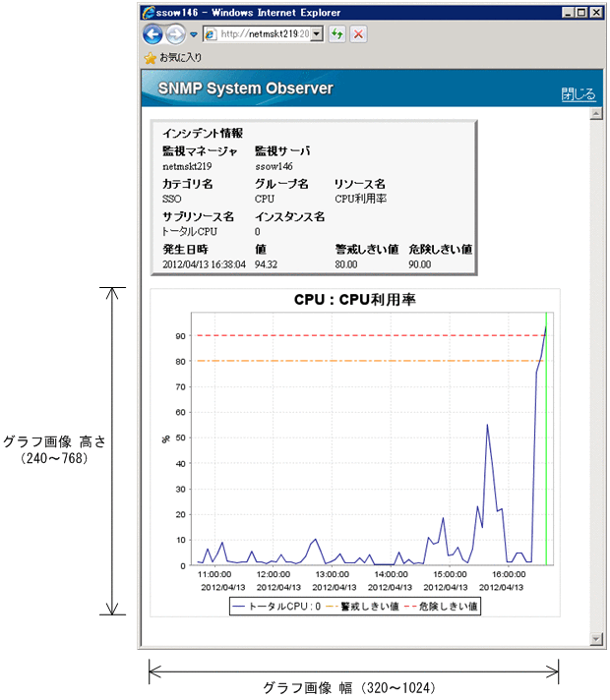This screenshot has width=610, height=700.
Task: Click the scrollbar up arrow
Action: coord(596,114)
